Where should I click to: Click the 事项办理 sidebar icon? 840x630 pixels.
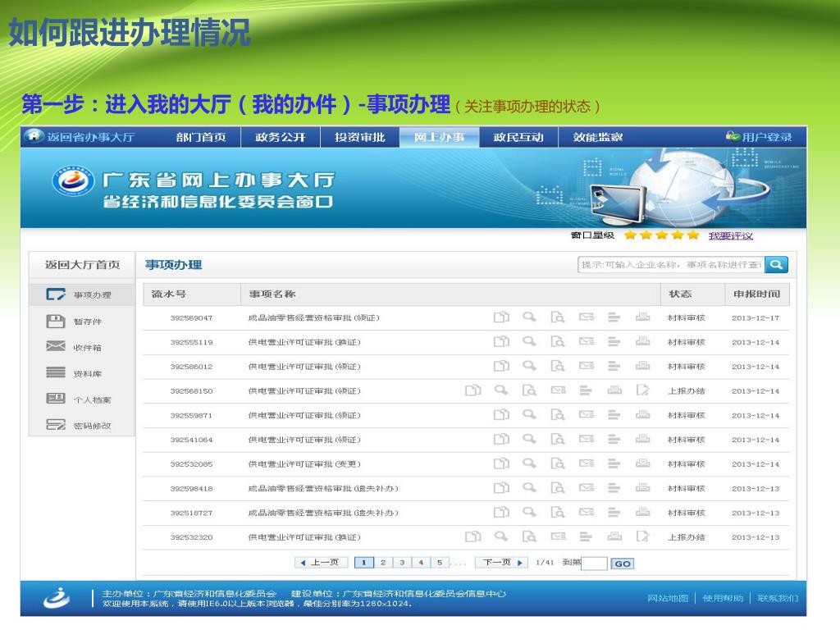click(55, 294)
